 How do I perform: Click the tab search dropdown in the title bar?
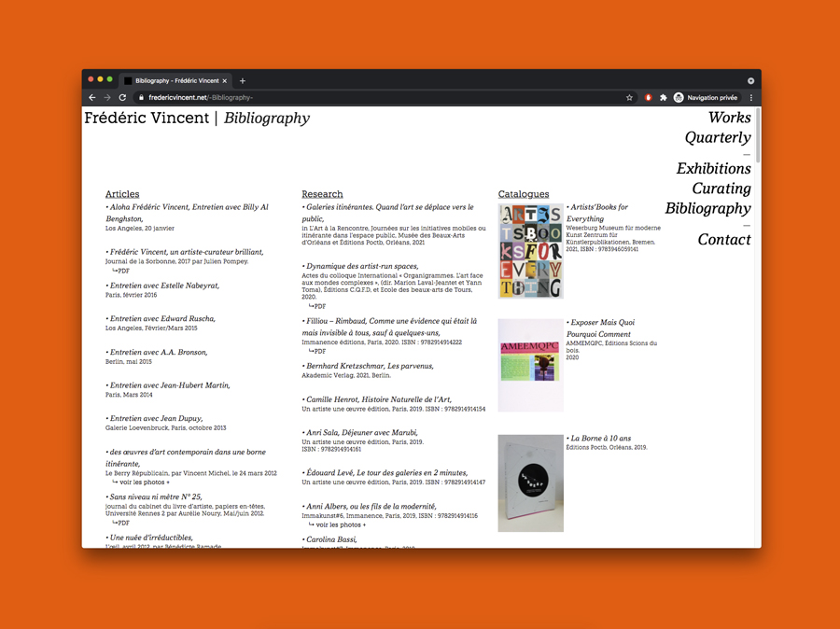[x=750, y=81]
